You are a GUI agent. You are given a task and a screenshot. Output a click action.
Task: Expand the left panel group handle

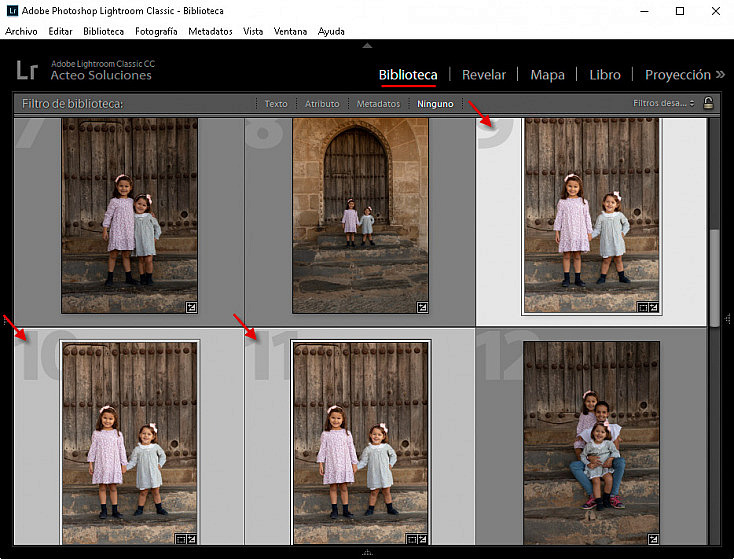coord(4,319)
